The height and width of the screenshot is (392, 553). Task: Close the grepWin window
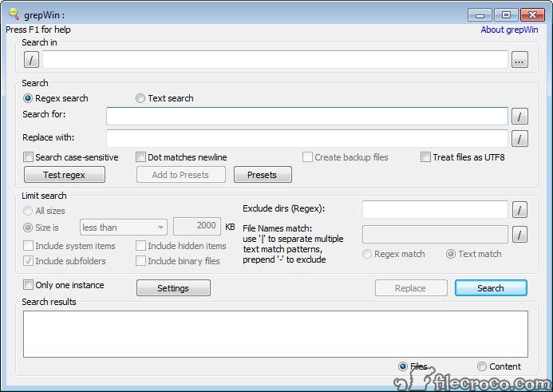pyautogui.click(x=532, y=15)
